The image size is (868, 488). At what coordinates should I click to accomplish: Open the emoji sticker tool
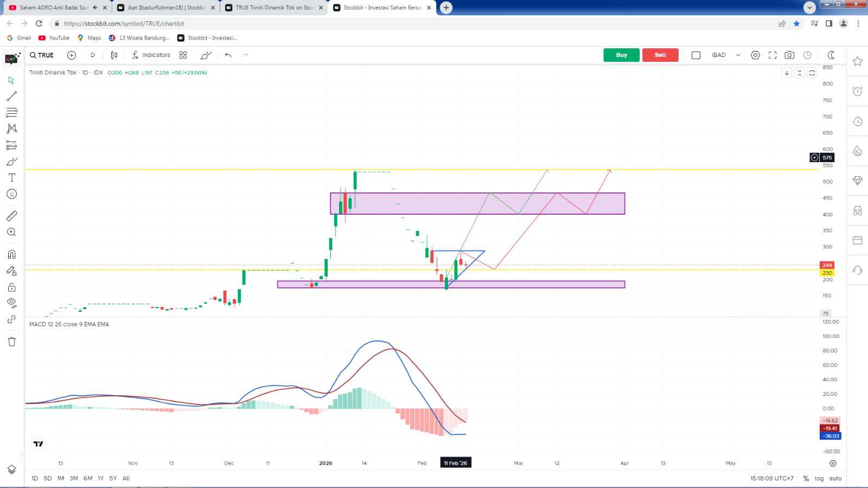click(x=11, y=194)
